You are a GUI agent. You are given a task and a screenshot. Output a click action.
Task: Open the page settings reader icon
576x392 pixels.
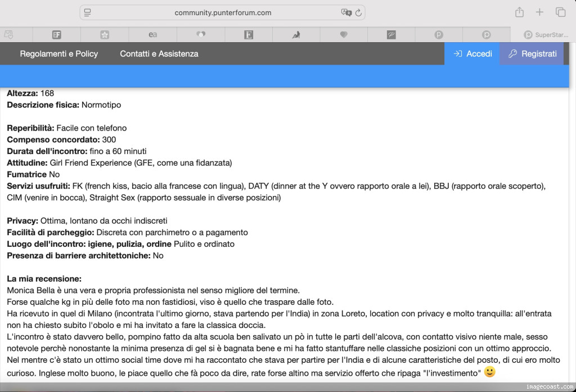pyautogui.click(x=88, y=12)
